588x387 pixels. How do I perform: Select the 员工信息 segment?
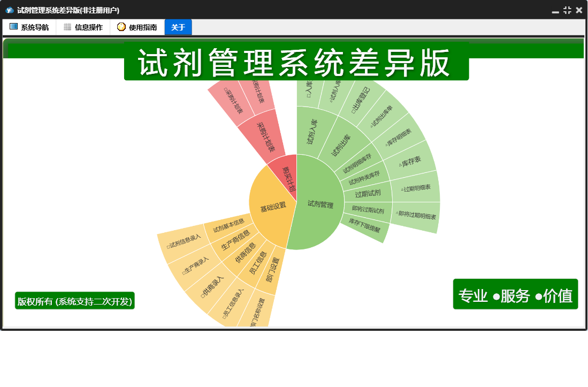258,262
